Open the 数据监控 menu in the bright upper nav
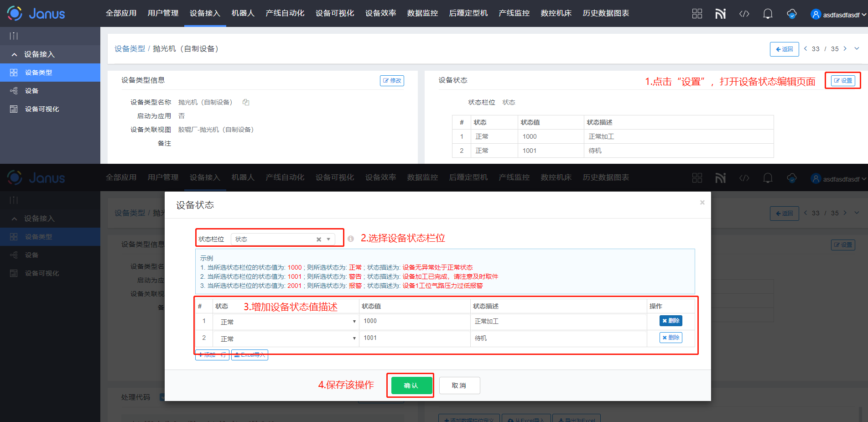The height and width of the screenshot is (422, 868). click(x=422, y=13)
